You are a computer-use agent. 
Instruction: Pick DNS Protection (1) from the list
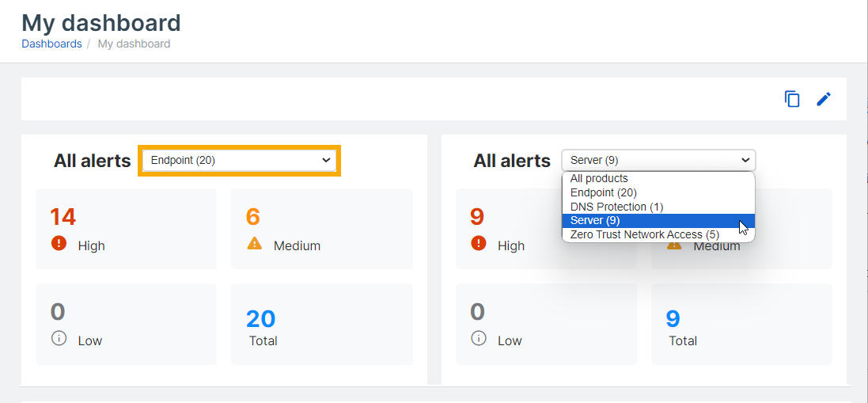pos(616,207)
